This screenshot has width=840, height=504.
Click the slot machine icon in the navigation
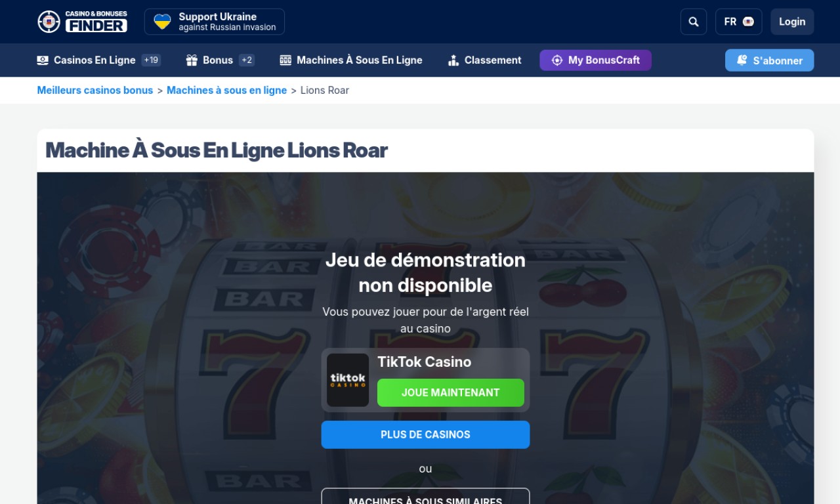(285, 60)
